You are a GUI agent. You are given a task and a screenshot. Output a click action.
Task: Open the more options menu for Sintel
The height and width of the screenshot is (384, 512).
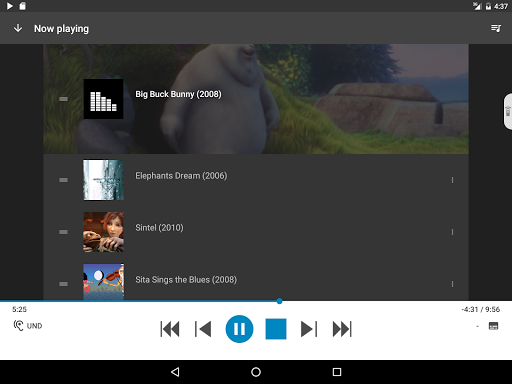[x=452, y=232]
